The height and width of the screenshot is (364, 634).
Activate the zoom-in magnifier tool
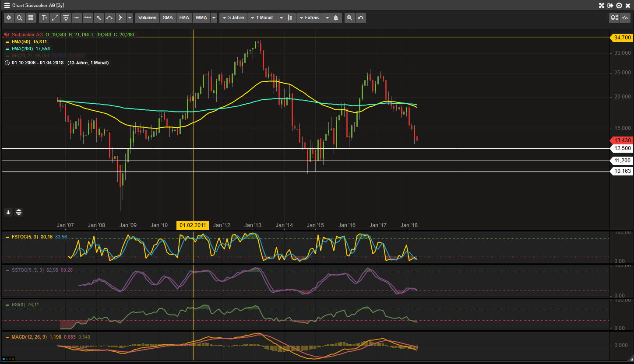[349, 18]
